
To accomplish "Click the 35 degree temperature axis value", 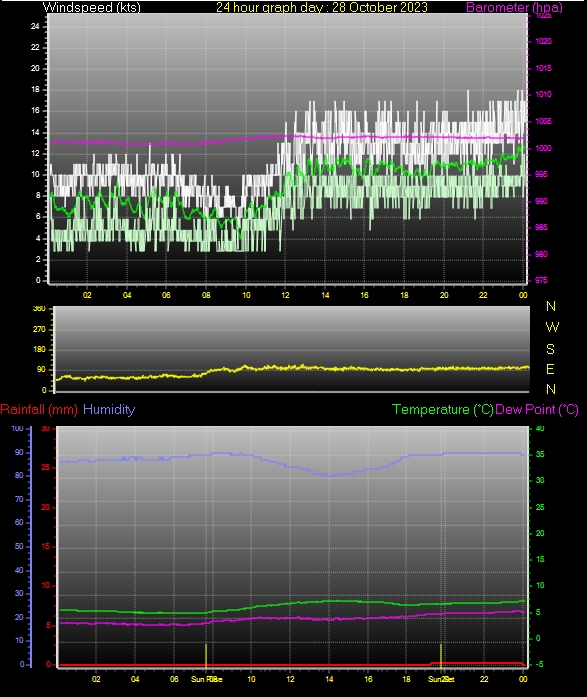I will pos(540,454).
